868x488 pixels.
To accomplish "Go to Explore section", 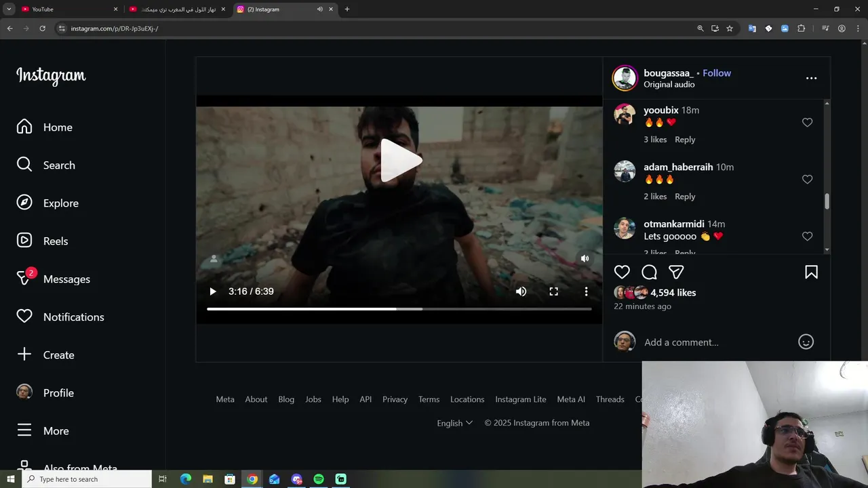I will pos(47,203).
